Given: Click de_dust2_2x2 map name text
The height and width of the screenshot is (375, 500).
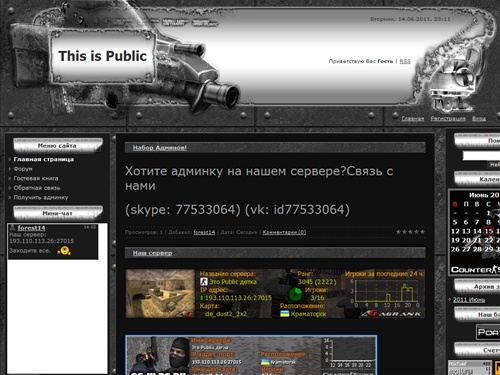Looking at the screenshot, I should pos(226,314).
